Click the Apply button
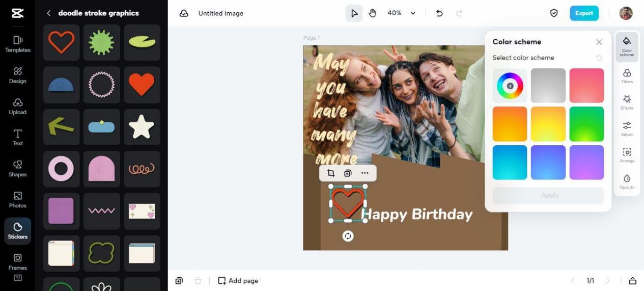644x291 pixels. (548, 196)
